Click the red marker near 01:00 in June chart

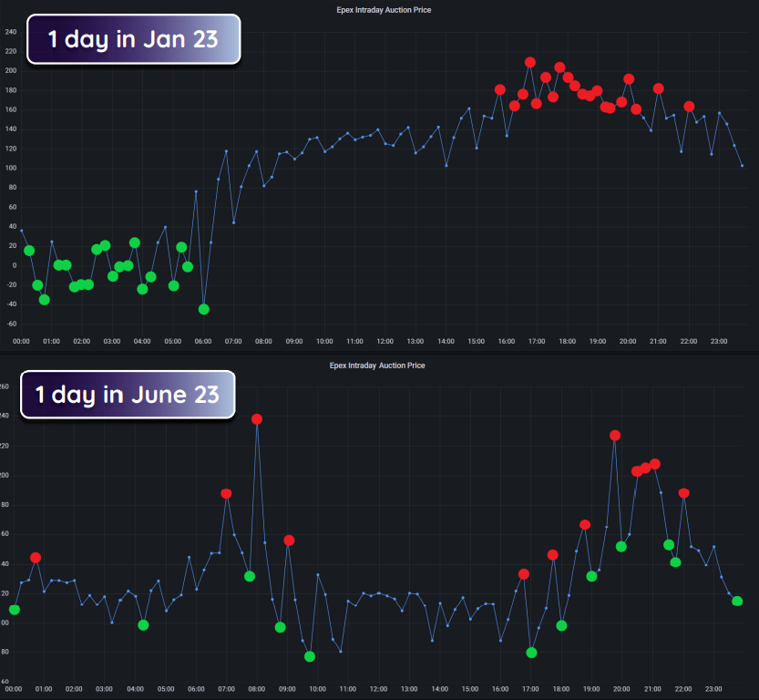coord(36,558)
